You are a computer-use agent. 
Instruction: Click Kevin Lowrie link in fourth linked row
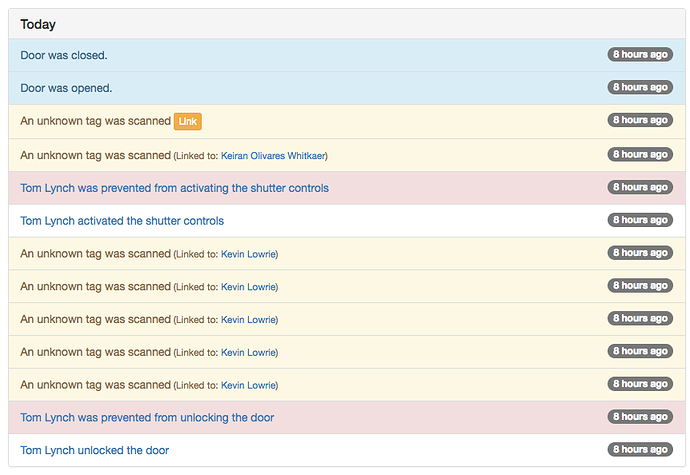[x=248, y=353]
